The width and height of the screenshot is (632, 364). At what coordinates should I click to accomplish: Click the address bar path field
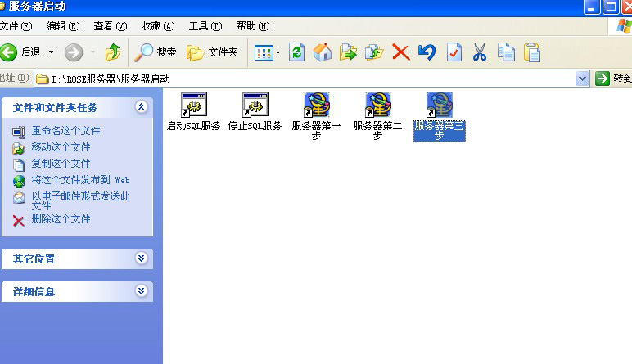[x=311, y=79]
